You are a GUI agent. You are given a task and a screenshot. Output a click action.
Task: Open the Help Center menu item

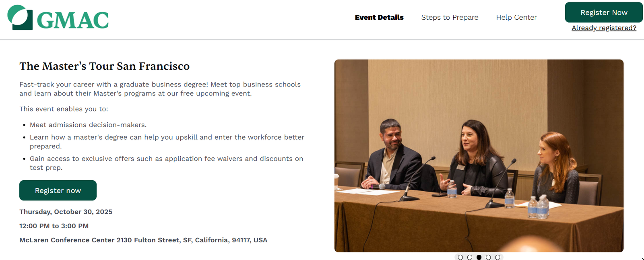tap(516, 17)
